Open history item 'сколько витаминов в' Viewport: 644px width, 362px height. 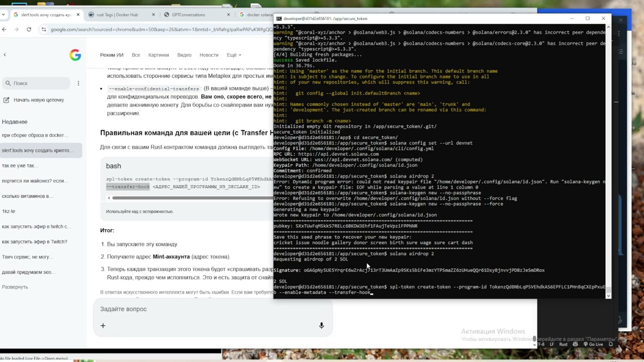[x=27, y=196]
